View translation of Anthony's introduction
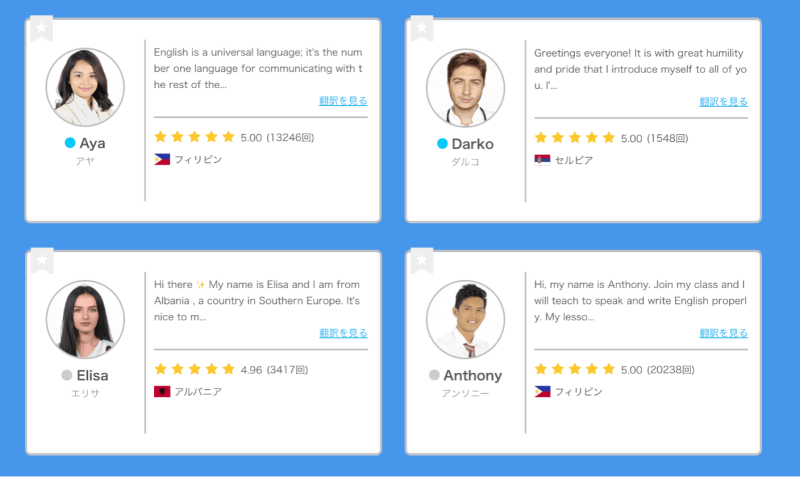This screenshot has height=477, width=800. click(x=723, y=333)
